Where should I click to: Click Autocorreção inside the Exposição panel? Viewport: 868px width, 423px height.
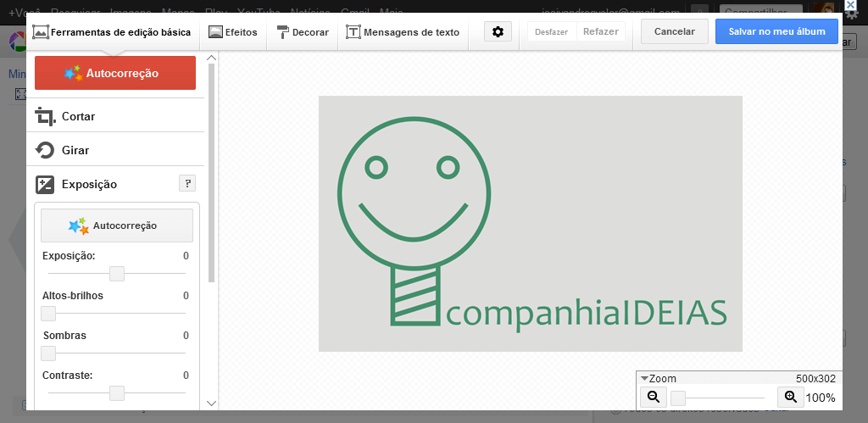117,225
